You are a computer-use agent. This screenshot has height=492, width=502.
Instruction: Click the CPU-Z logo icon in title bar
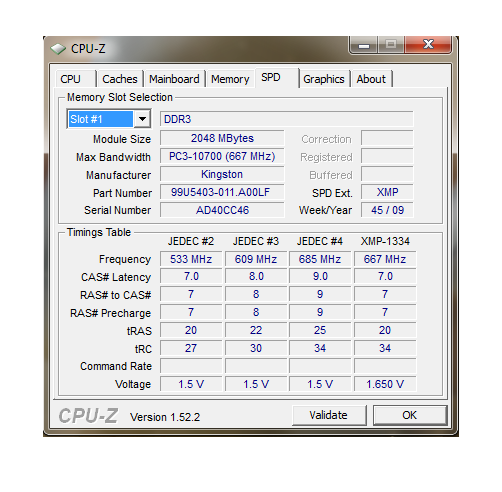(58, 49)
